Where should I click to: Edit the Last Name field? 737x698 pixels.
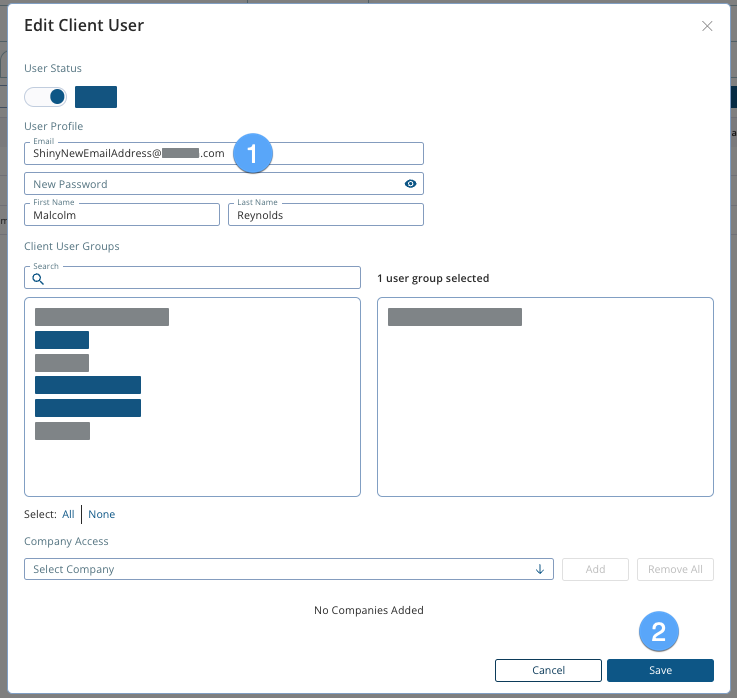(x=326, y=215)
